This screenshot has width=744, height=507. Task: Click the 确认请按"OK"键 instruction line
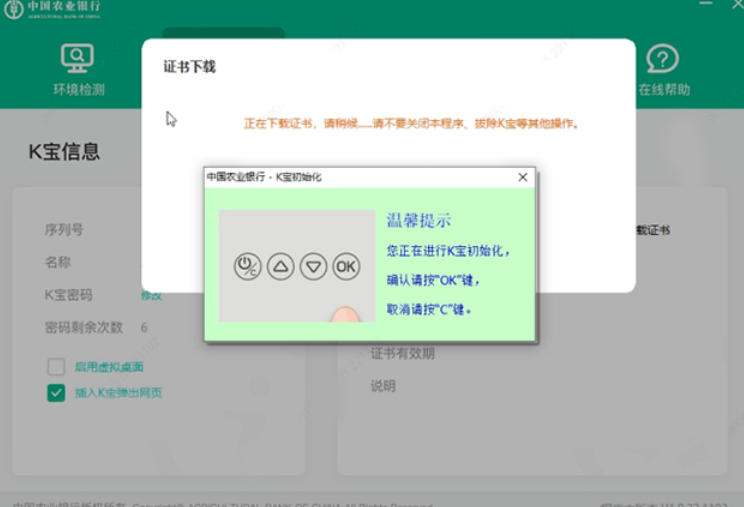[433, 280]
